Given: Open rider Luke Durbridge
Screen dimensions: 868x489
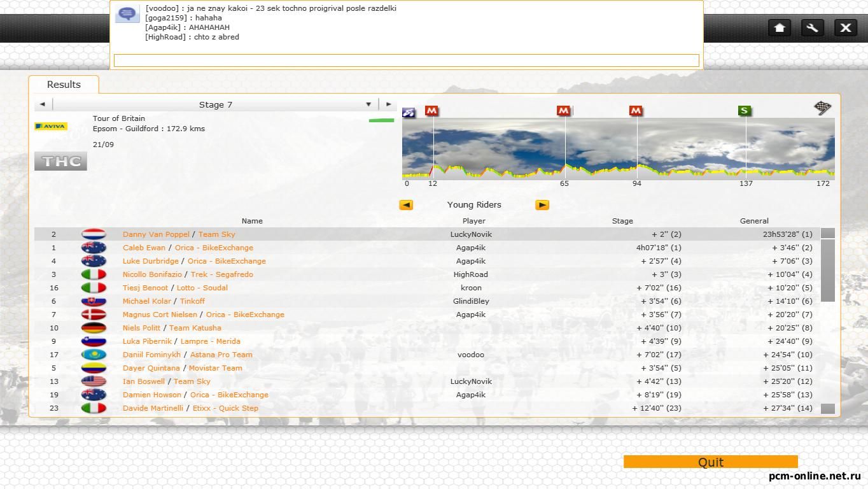Looking at the screenshot, I should 151,261.
